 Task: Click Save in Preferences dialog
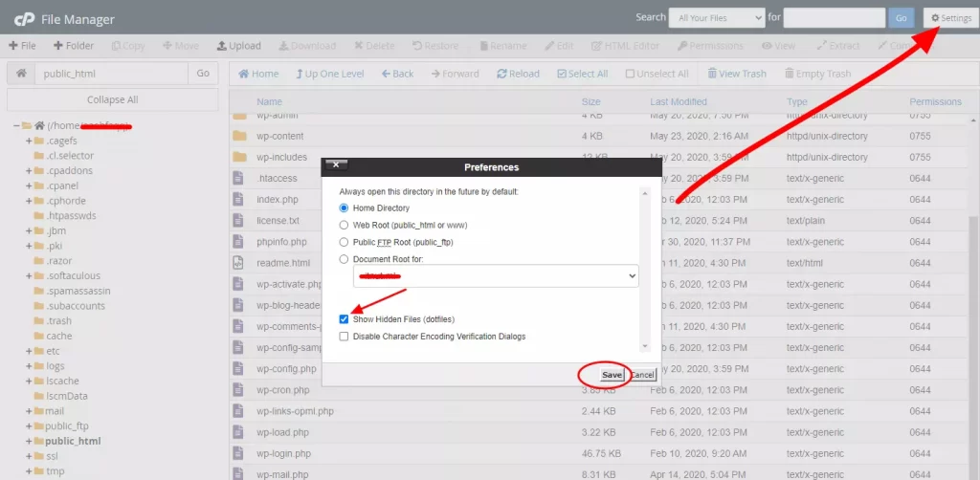pos(612,375)
